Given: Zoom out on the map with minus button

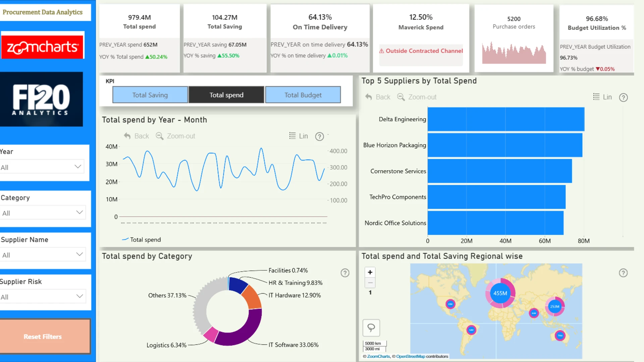Looking at the screenshot, I should point(370,283).
